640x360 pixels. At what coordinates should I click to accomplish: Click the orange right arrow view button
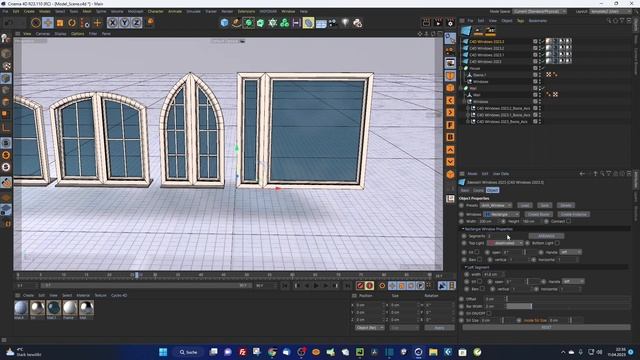pos(450,113)
